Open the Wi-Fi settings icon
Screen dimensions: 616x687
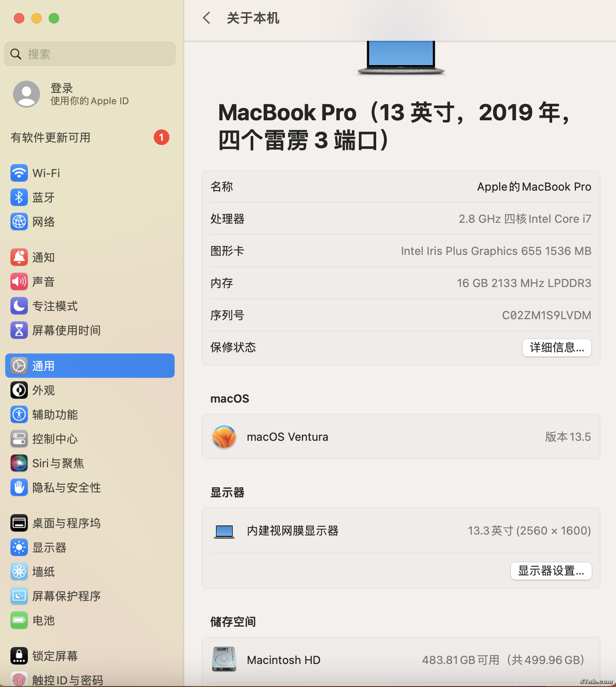pos(19,173)
